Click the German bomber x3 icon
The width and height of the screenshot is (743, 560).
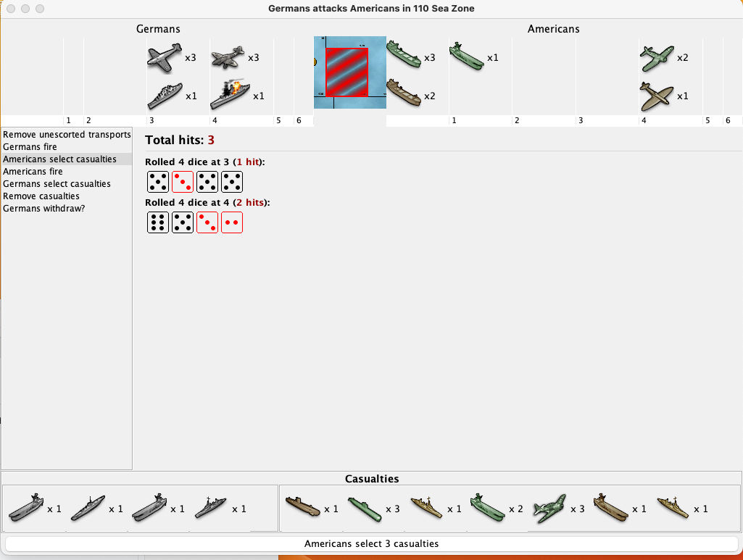click(x=228, y=58)
